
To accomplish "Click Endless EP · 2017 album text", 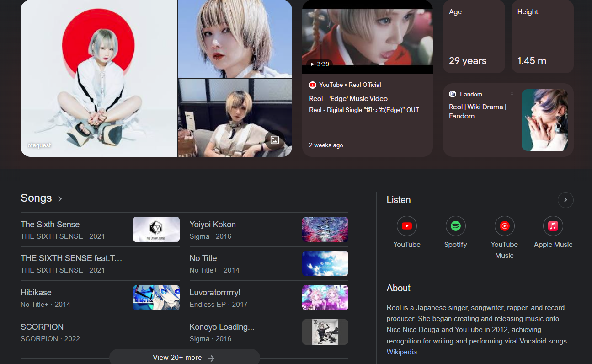I will point(219,305).
